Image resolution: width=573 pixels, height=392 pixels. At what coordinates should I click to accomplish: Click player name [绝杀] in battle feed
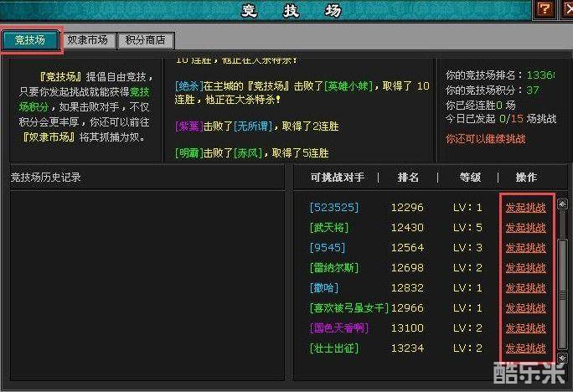(x=186, y=86)
